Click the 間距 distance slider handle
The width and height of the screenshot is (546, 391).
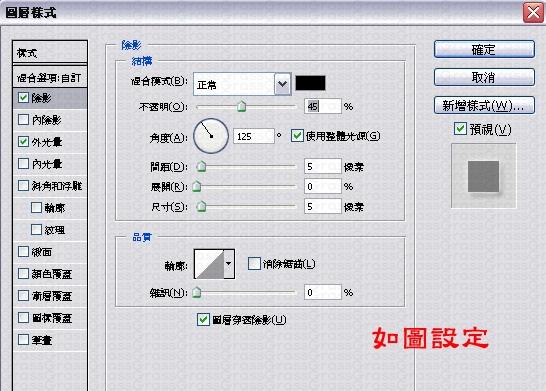click(x=201, y=166)
